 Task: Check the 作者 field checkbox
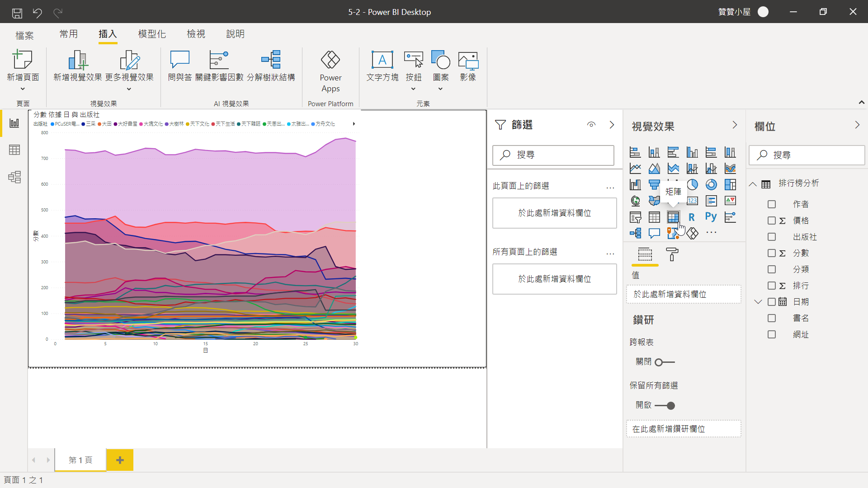(772, 205)
